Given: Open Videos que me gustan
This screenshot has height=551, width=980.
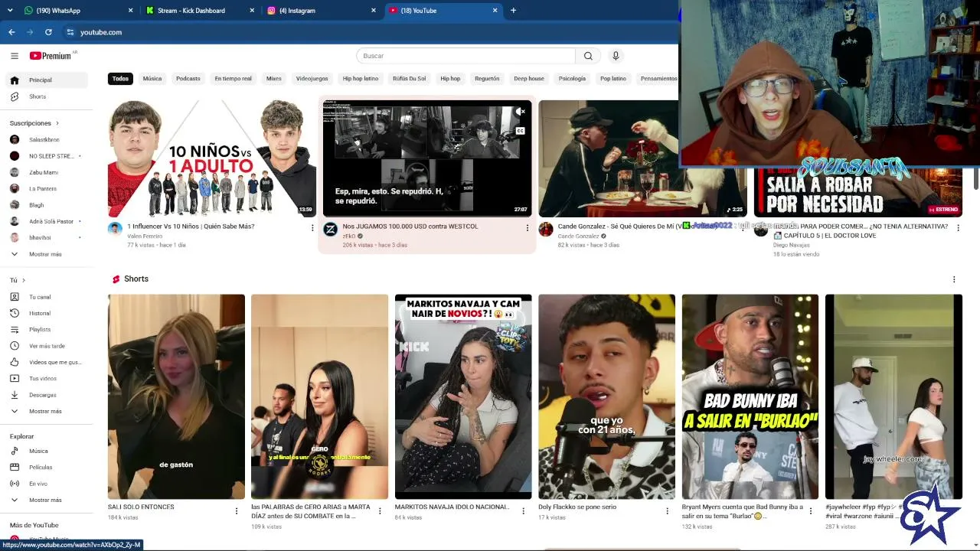Looking at the screenshot, I should (47, 362).
